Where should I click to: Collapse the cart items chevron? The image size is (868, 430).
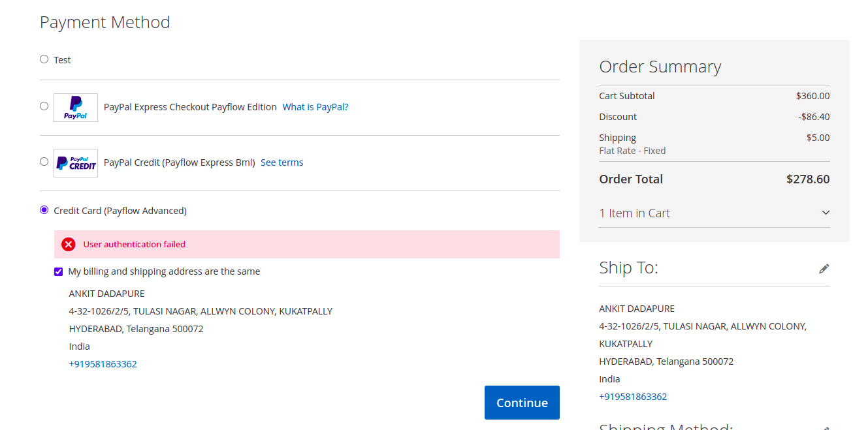[x=826, y=212]
